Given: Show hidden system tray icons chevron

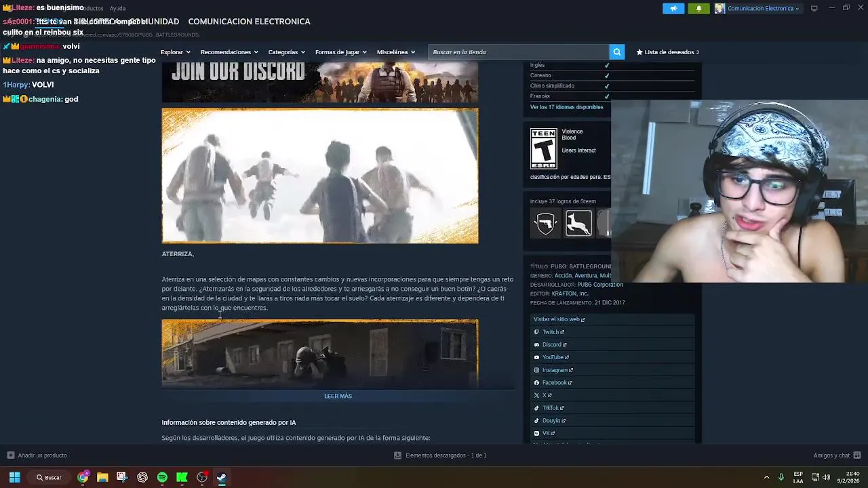Looking at the screenshot, I should coord(766,477).
